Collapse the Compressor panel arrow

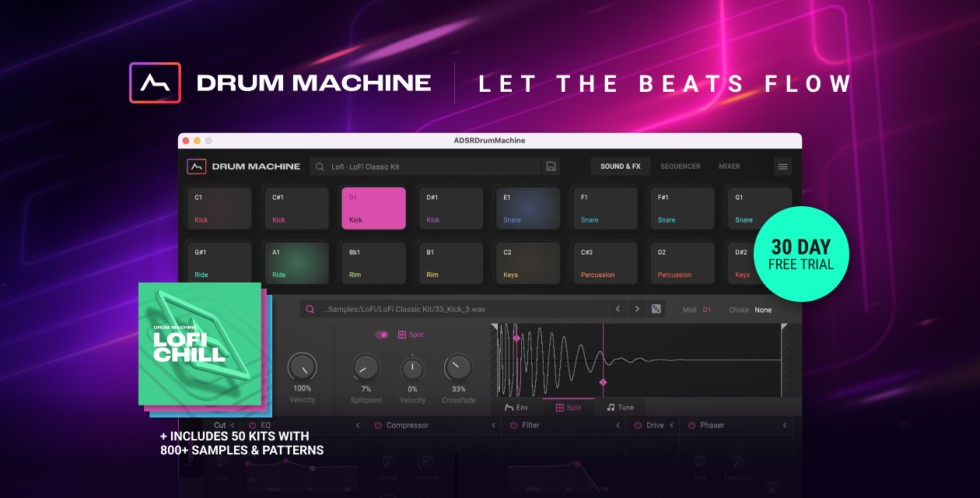[493, 426]
